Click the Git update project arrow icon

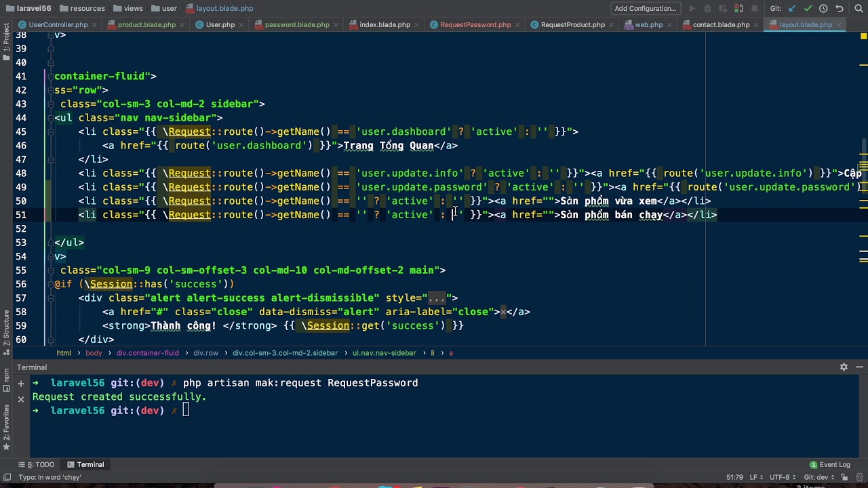[x=792, y=9]
